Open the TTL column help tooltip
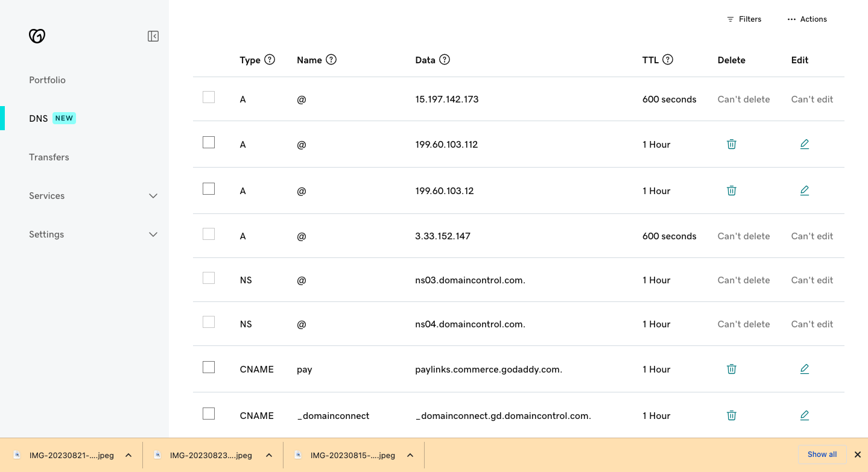Image resolution: width=868 pixels, height=472 pixels. point(668,59)
